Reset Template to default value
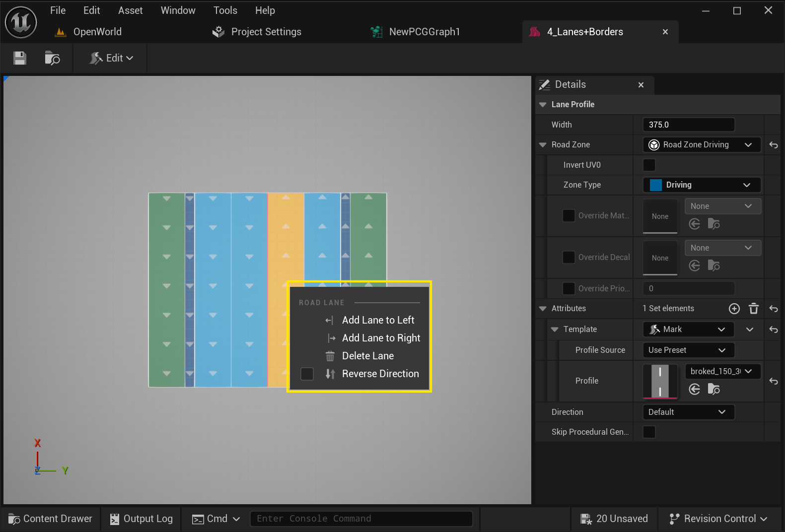Image resolution: width=785 pixels, height=532 pixels. [x=773, y=330]
